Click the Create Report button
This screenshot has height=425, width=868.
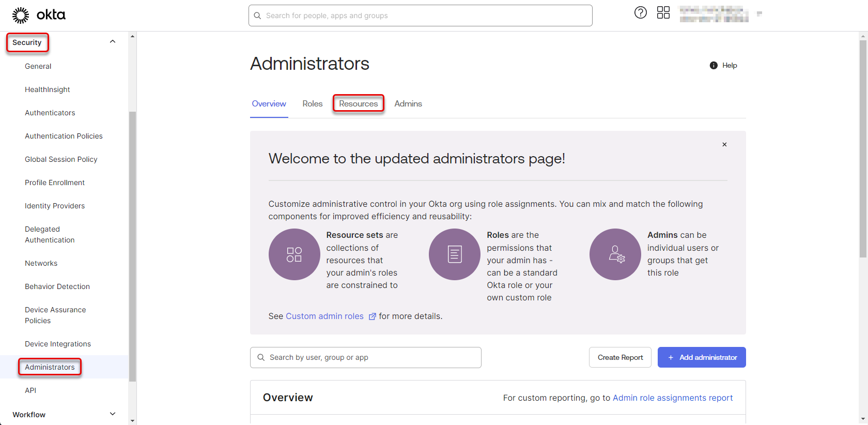tap(620, 357)
